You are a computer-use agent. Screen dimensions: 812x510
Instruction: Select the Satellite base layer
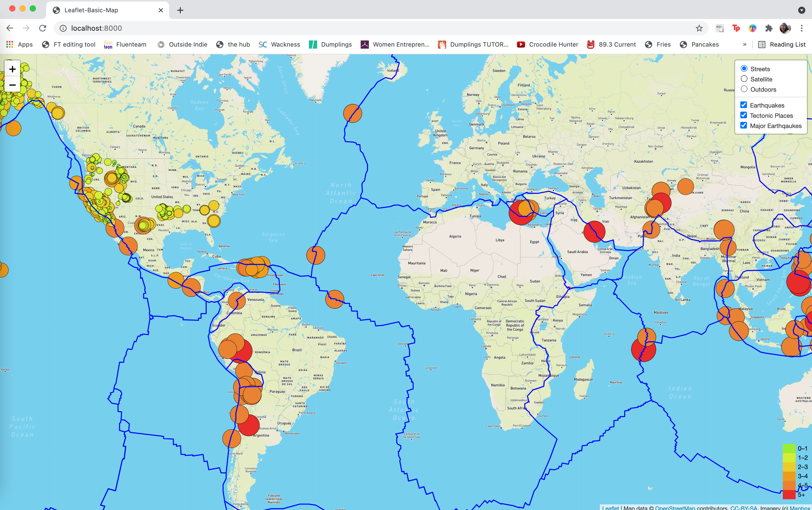point(744,79)
